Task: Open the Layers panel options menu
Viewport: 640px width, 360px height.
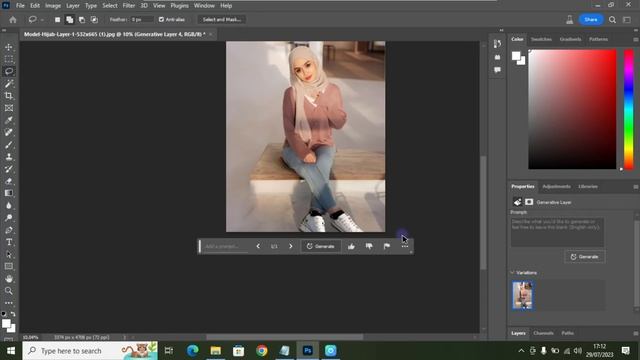Action: [x=636, y=333]
